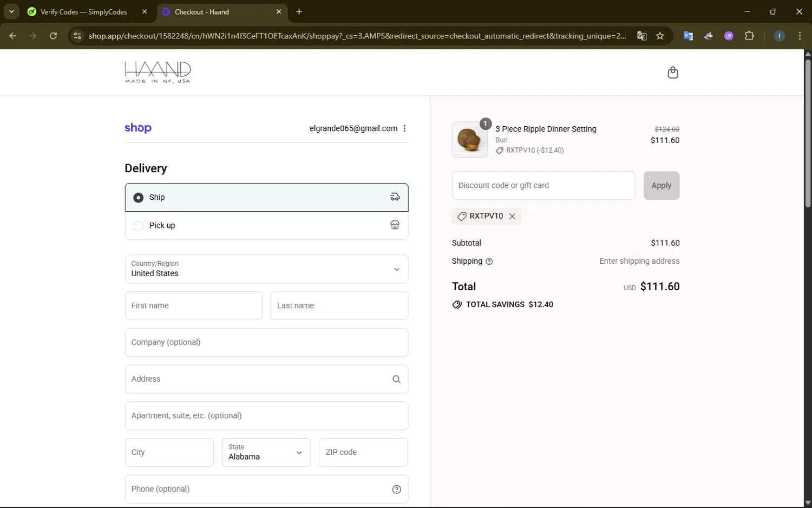Close the Verify Codes tab
This screenshot has height=508, width=812.
pyautogui.click(x=145, y=11)
